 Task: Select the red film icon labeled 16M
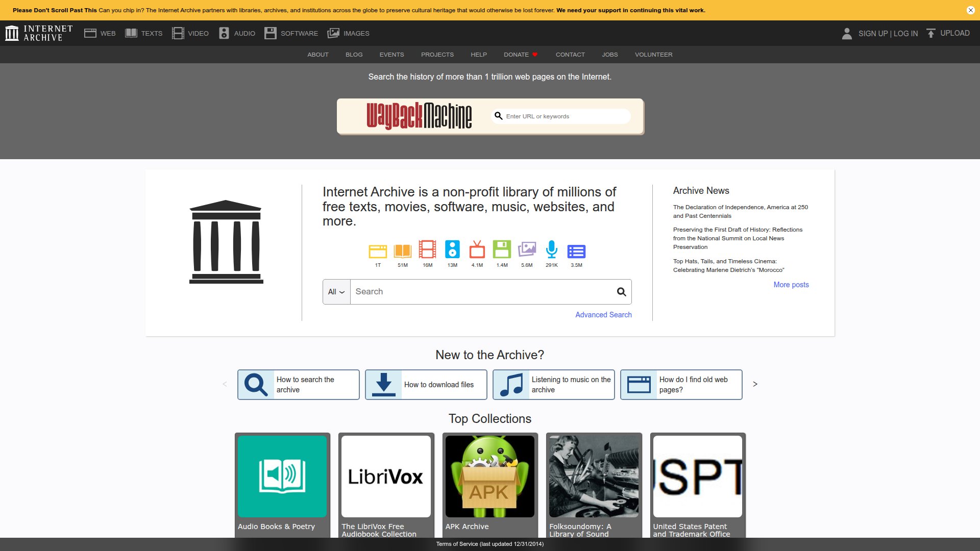(428, 249)
